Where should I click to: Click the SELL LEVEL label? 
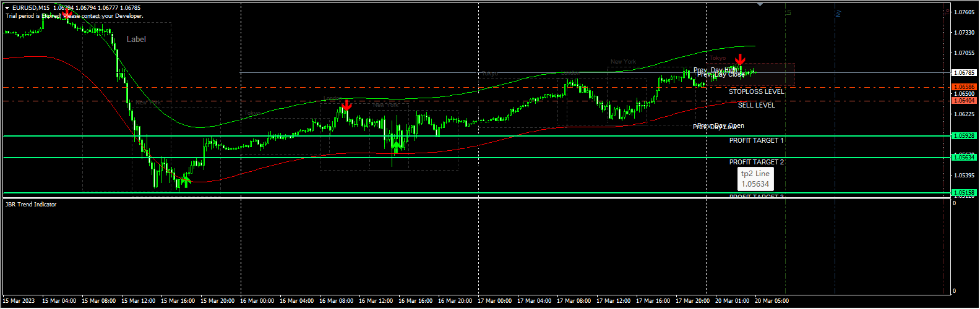click(756, 105)
